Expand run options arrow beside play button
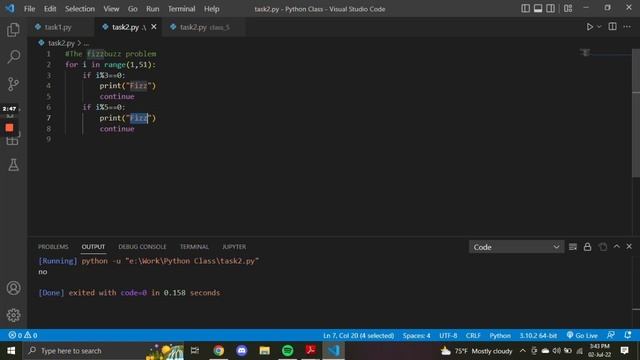This screenshot has width=640, height=360. (x=599, y=27)
